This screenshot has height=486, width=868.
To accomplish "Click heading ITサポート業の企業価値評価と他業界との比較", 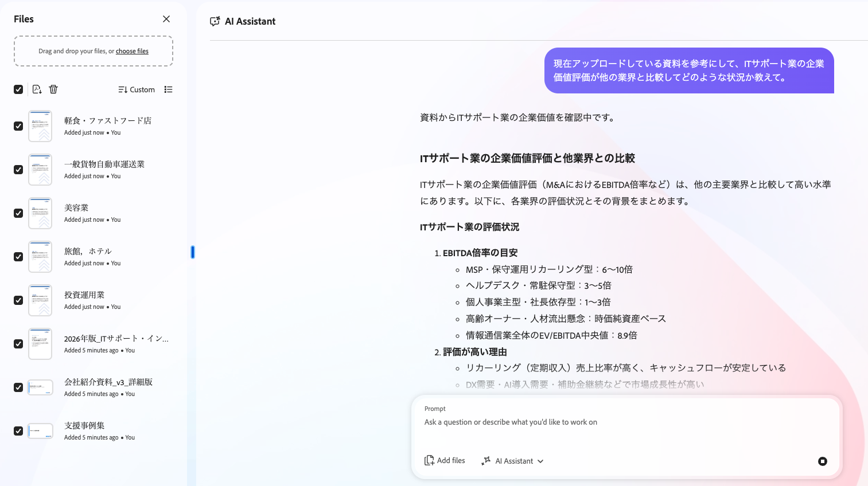I will (527, 158).
